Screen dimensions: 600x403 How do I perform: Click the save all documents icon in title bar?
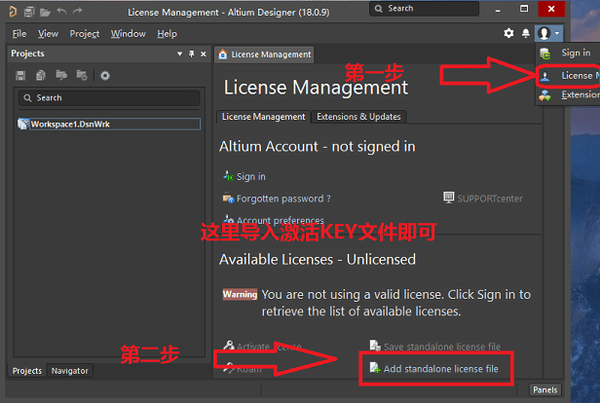pyautogui.click(x=29, y=12)
